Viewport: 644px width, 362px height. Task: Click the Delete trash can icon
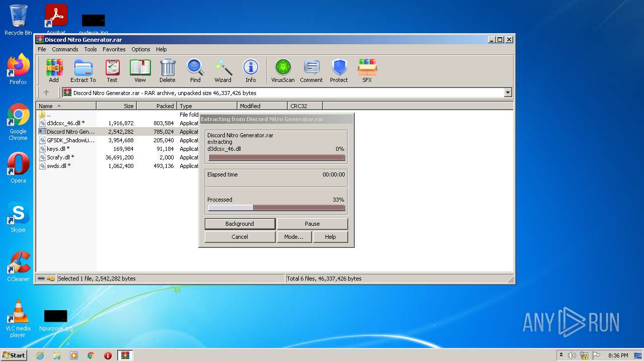tap(168, 70)
